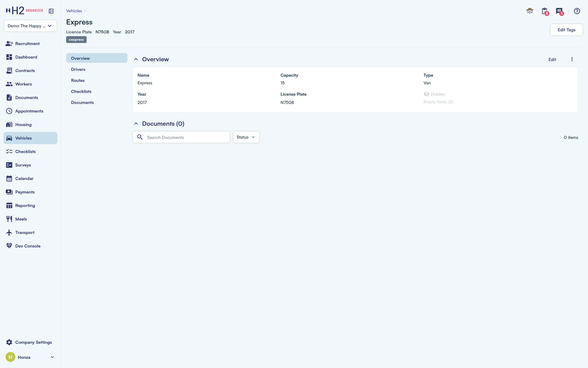Open Surveys section
Screen dimensions: 588x368
[x=31, y=165]
